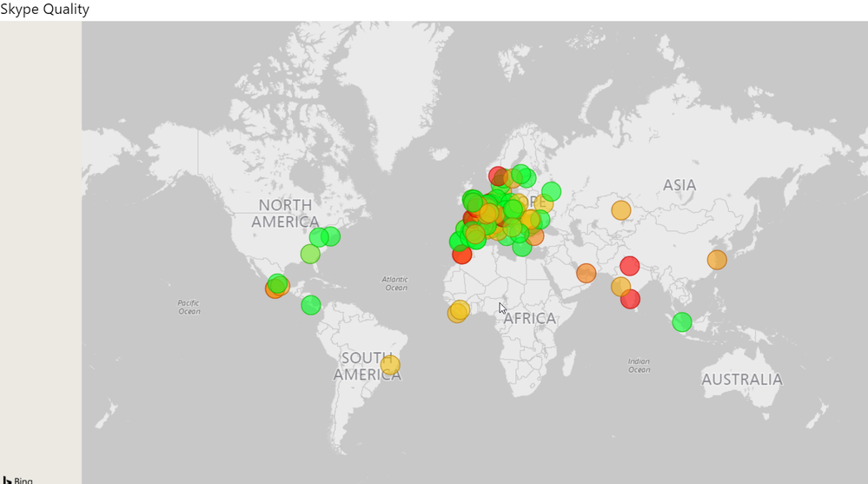Image resolution: width=868 pixels, height=484 pixels.
Task: Click the AUSTRALIA map label
Action: [x=742, y=380]
